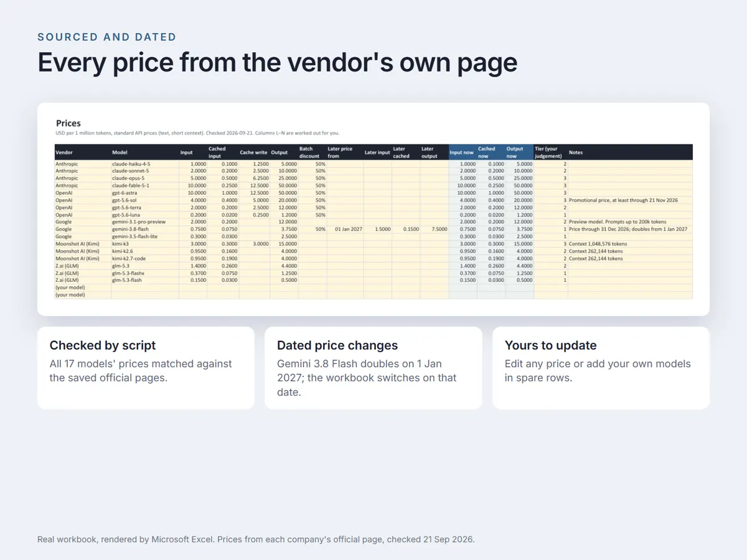Select the claude-sonnet-5 model cell
The height and width of the screenshot is (560, 747).
pyautogui.click(x=145, y=171)
